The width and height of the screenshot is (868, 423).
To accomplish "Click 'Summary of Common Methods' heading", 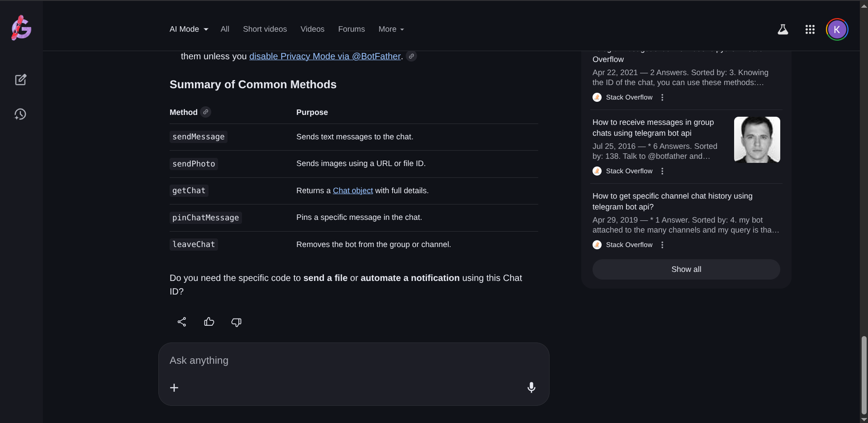I will (253, 85).
